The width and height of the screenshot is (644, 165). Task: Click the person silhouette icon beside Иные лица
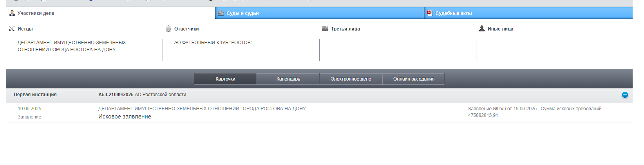tap(482, 29)
